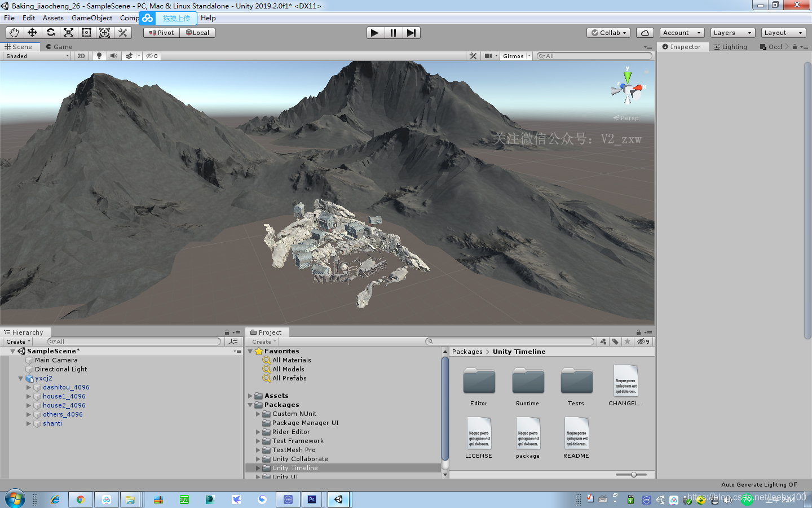Expand the Assets folder
This screenshot has height=508, width=812.
click(250, 396)
